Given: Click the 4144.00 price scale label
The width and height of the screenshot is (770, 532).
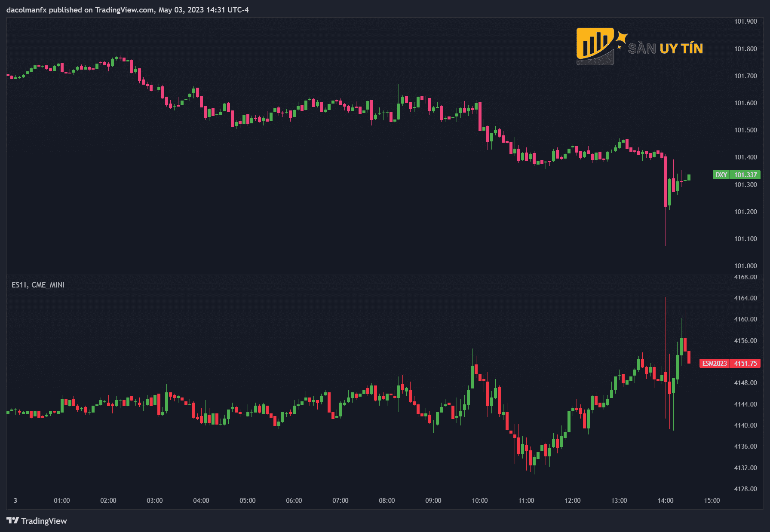Looking at the screenshot, I should click(745, 404).
